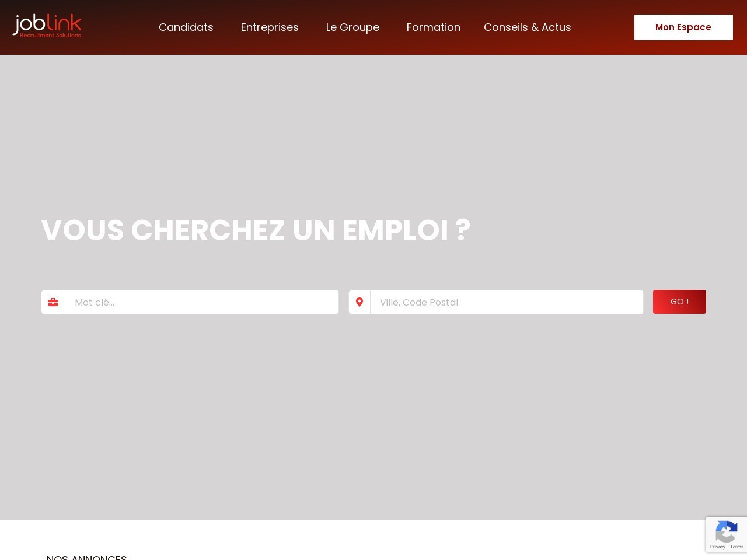This screenshot has height=560, width=747.
Task: Click the briefcase icon beside keyword field
Action: pos(53,302)
